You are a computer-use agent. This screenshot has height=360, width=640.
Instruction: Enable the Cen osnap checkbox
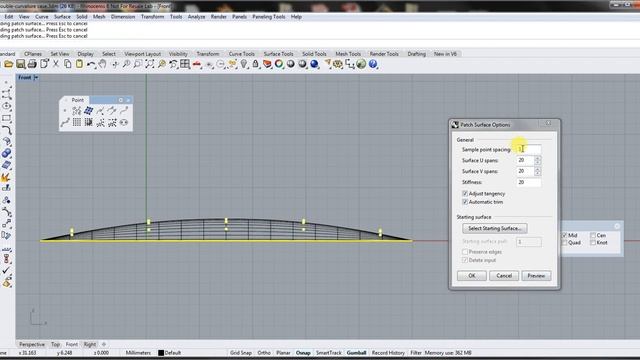click(x=593, y=236)
